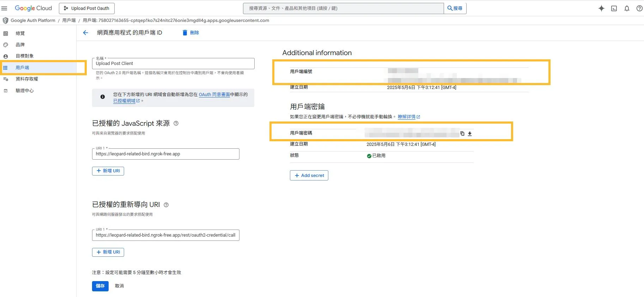Click help icon next to JavaScript 來源
The height and width of the screenshot is (297, 644).
pyautogui.click(x=176, y=123)
